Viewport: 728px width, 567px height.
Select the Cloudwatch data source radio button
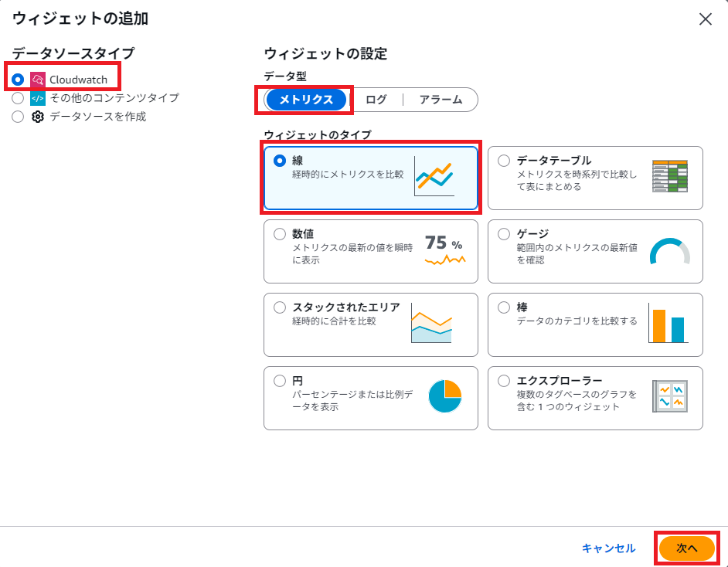pyautogui.click(x=18, y=80)
